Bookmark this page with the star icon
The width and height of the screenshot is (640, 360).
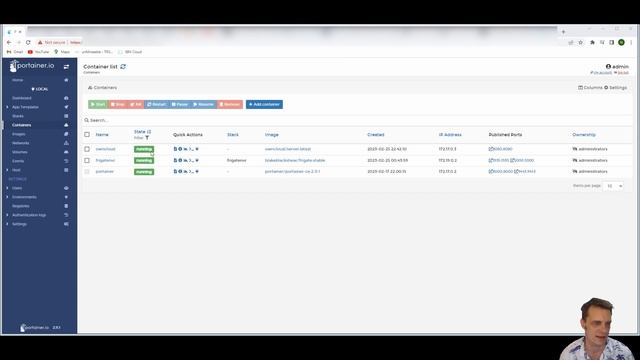tap(580, 42)
